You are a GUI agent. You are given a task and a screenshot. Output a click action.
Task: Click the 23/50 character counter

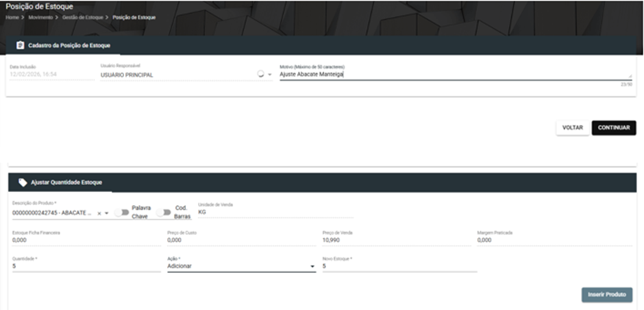(626, 84)
